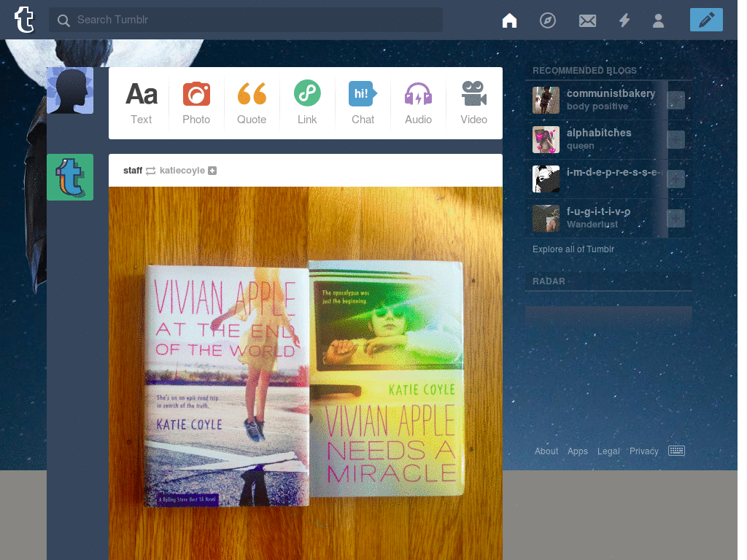Create a new Audio post
Image resolution: width=747 pixels, height=560 pixels.
[x=418, y=104]
